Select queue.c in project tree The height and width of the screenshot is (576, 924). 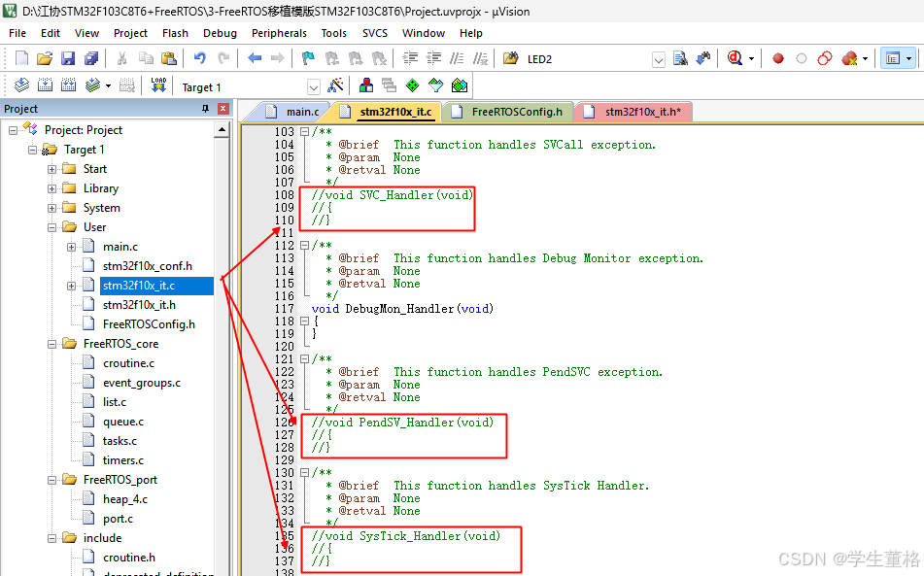pyautogui.click(x=123, y=422)
